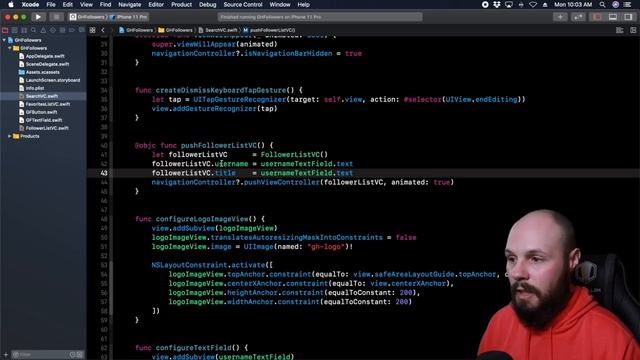The width and height of the screenshot is (640, 360).
Task: Toggle the Inspectors panel visibility
Action: coord(628,17)
